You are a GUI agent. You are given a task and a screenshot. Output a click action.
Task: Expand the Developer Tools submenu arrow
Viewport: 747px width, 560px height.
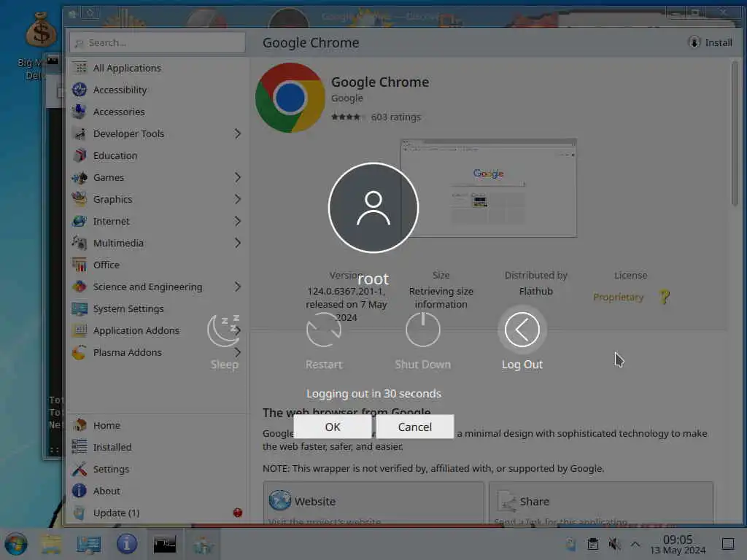coord(237,134)
